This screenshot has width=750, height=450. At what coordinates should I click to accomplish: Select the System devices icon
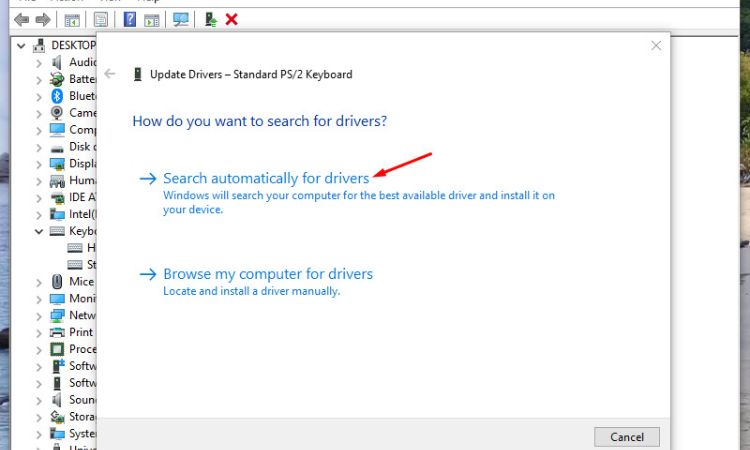[57, 434]
